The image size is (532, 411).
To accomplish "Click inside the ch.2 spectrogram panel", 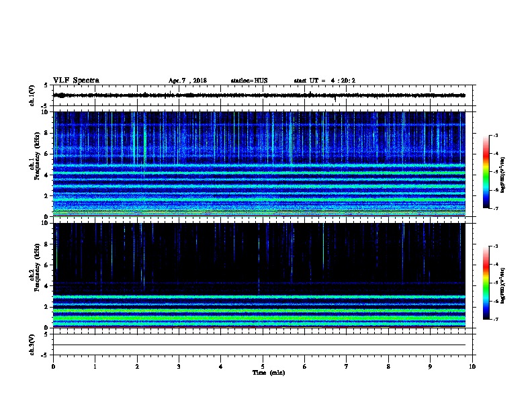I will tap(259, 275).
